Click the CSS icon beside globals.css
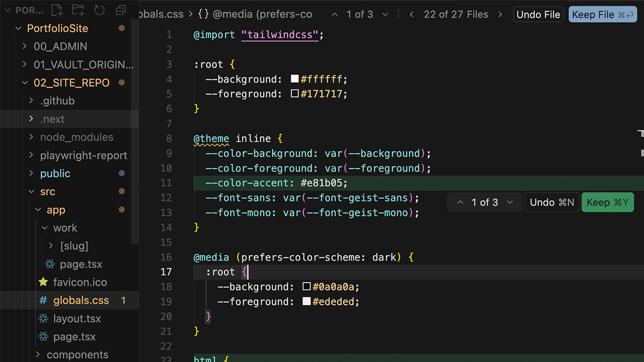Image resolution: width=644 pixels, height=362 pixels. pyautogui.click(x=44, y=300)
